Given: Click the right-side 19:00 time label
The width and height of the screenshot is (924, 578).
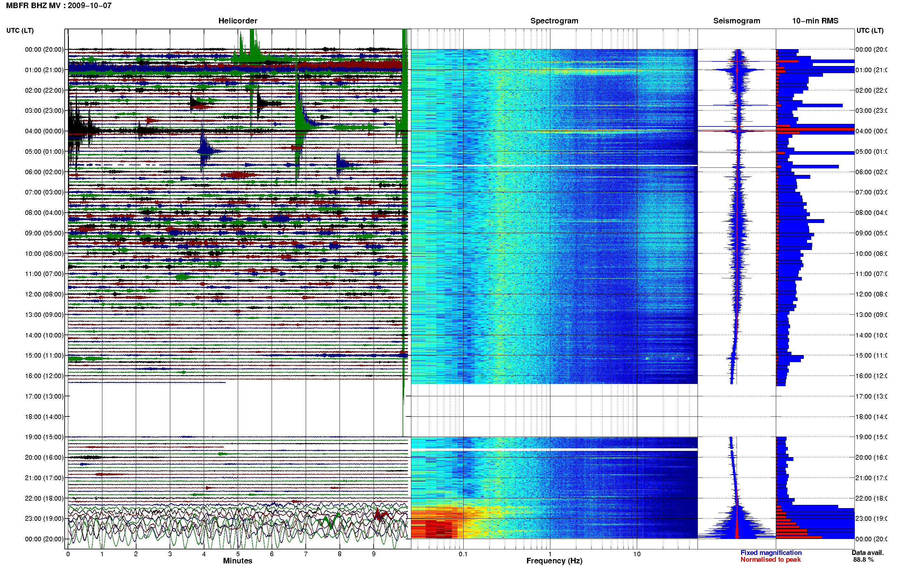Looking at the screenshot, I should pos(871,437).
